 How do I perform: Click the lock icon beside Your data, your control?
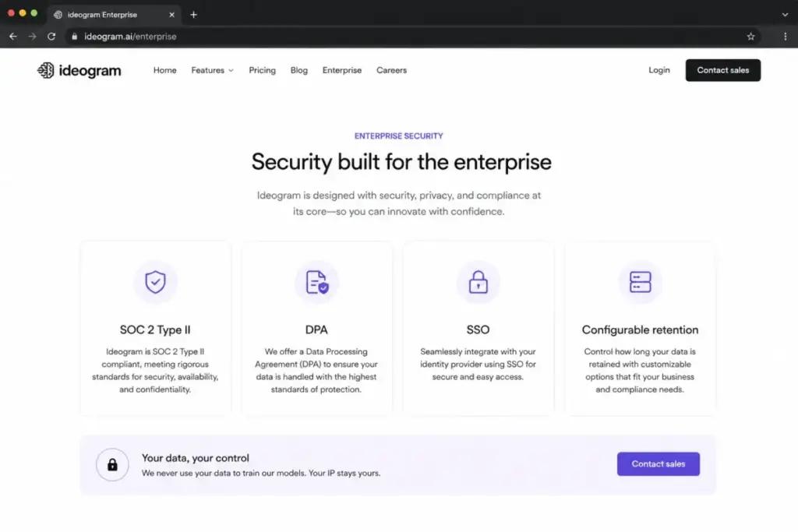[112, 464]
